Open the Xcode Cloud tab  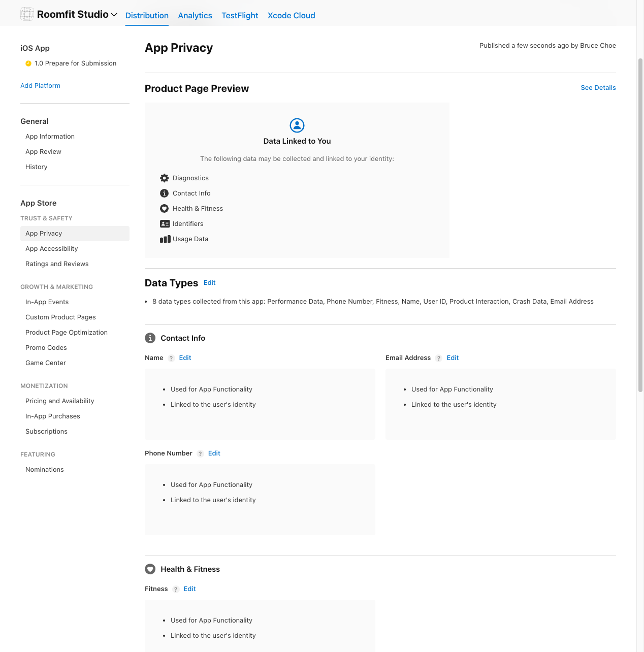pyautogui.click(x=291, y=15)
